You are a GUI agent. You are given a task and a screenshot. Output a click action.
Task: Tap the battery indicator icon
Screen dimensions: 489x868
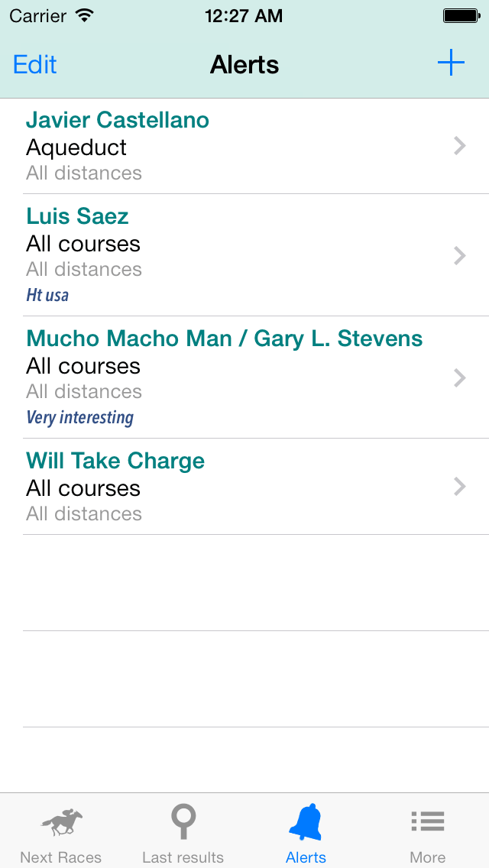[x=460, y=15]
